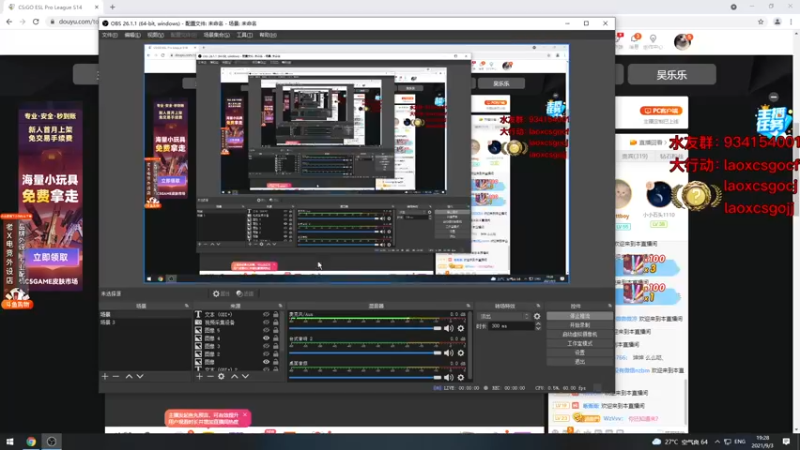Open the Windows Start menu

10,441
